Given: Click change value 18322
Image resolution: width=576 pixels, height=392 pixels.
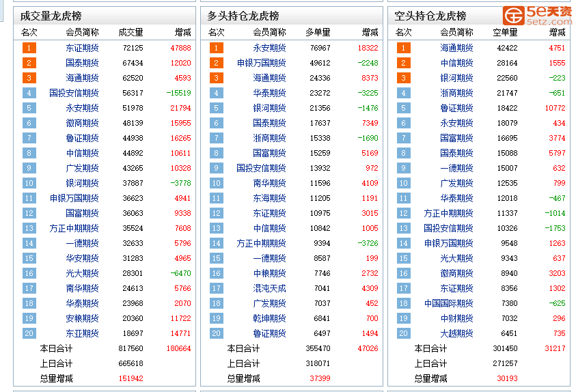Looking at the screenshot, I should pyautogui.click(x=368, y=48).
